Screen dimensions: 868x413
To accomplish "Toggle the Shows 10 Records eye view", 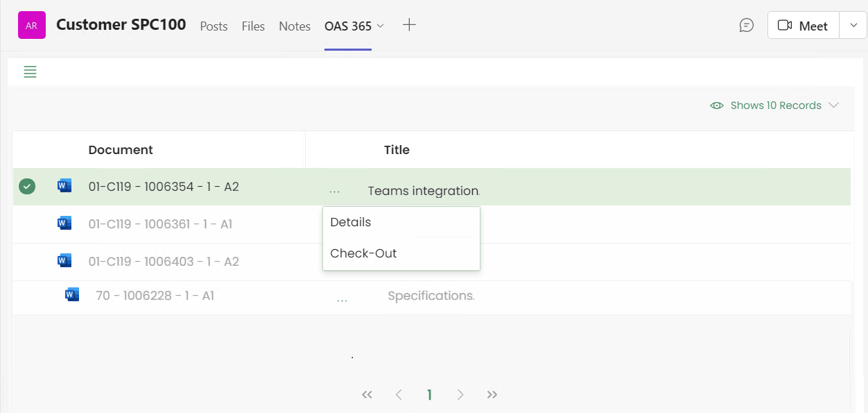I will pyautogui.click(x=717, y=106).
